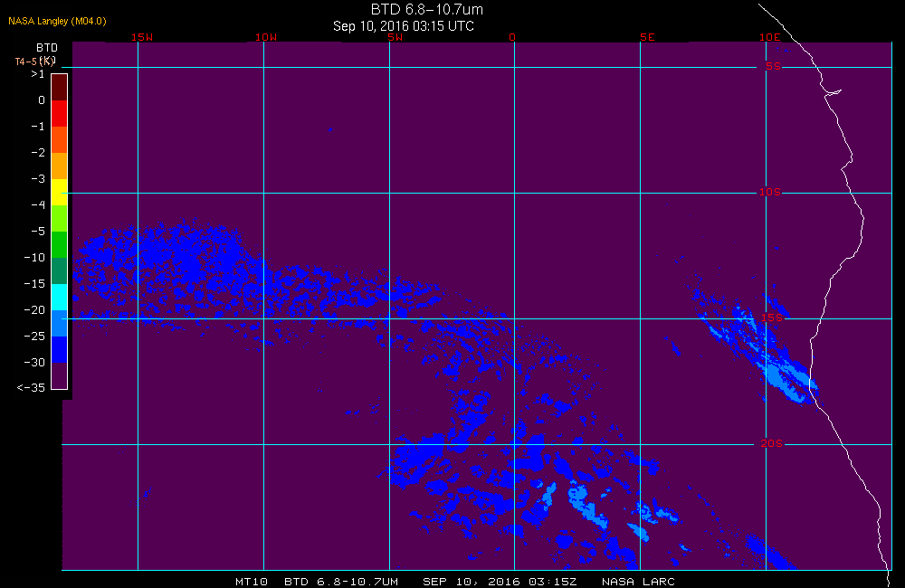
Task: Click footer text 'SEP 10, 2016 03:15Z'
Action: [500, 582]
